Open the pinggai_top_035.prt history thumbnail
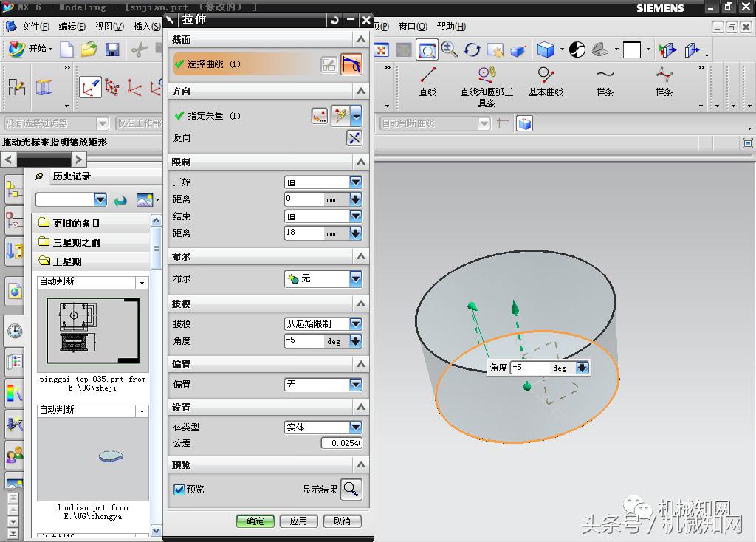Screen dimensions: 756x542 [x=92, y=330]
